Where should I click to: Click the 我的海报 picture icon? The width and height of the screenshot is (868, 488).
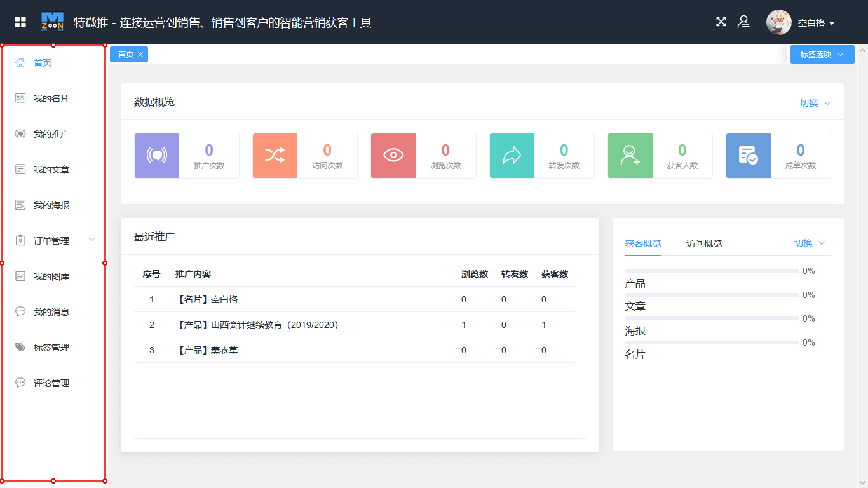20,205
